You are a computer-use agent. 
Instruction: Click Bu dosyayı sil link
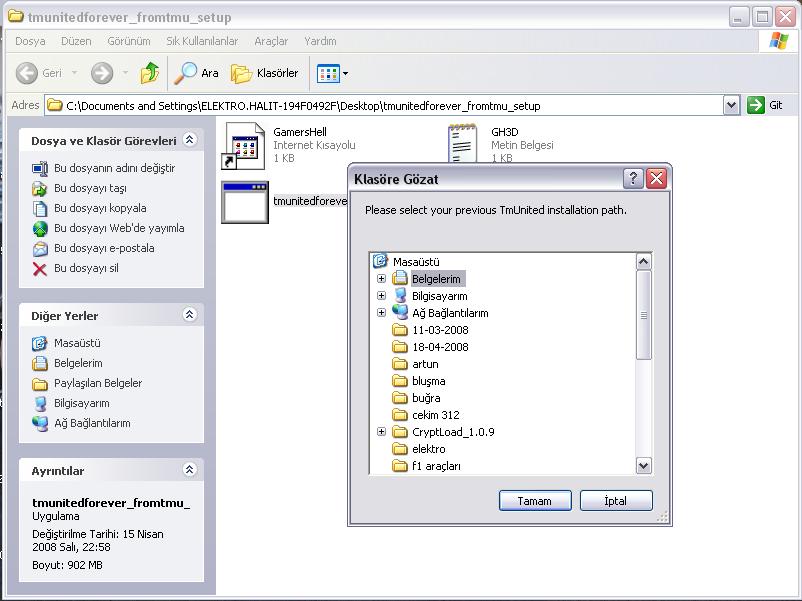click(86, 268)
